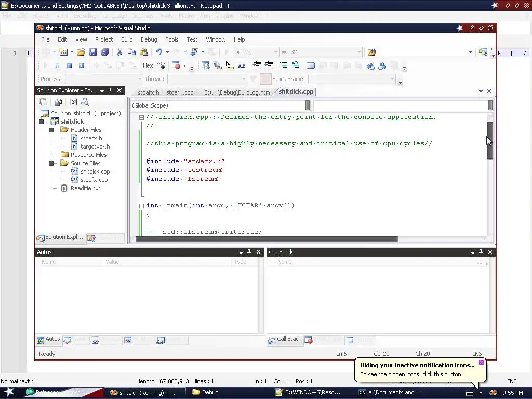This screenshot has height=399, width=532.
Task: Select the Resource Files folder
Action: click(88, 155)
